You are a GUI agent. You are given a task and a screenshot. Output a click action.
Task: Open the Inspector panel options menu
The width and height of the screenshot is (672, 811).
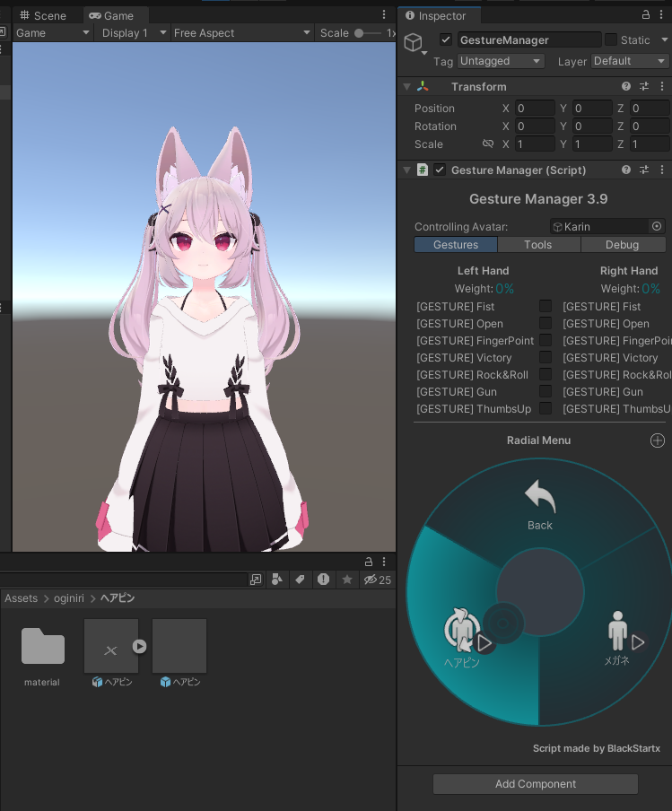(661, 15)
